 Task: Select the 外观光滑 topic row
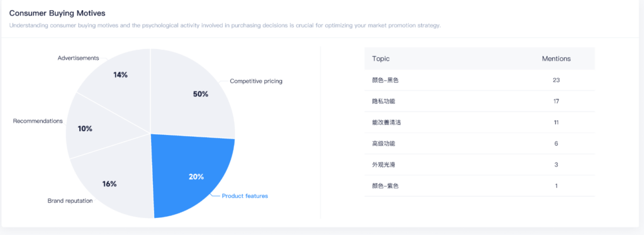tap(479, 164)
